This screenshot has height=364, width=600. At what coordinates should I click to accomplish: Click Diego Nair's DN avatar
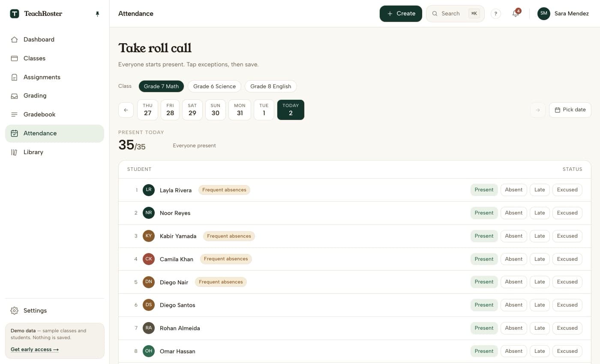[x=149, y=282]
